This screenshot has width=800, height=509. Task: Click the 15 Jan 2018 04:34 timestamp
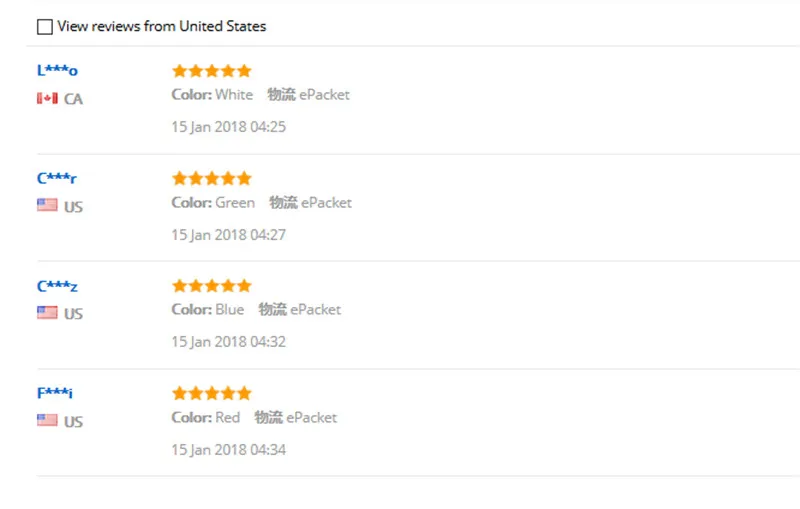click(229, 449)
